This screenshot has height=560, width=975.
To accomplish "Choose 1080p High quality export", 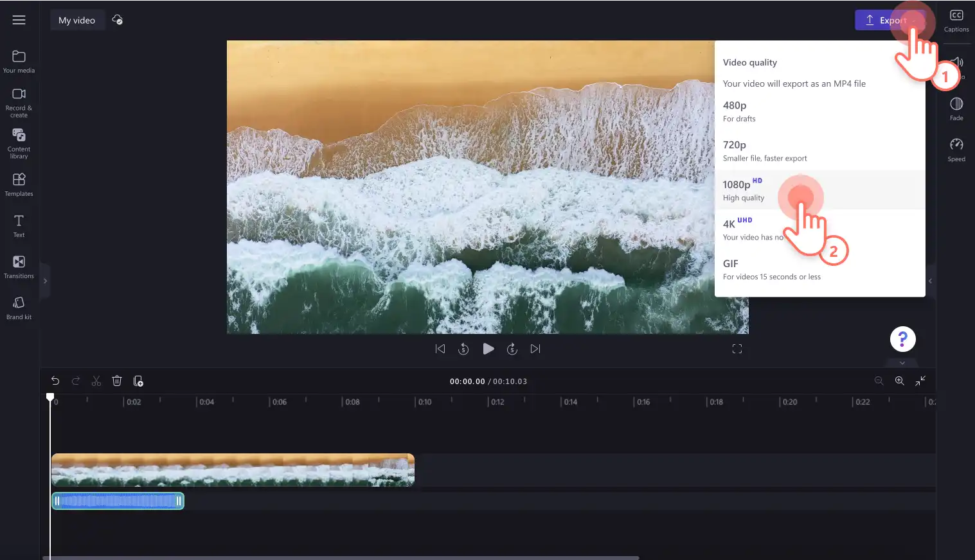I will 819,190.
